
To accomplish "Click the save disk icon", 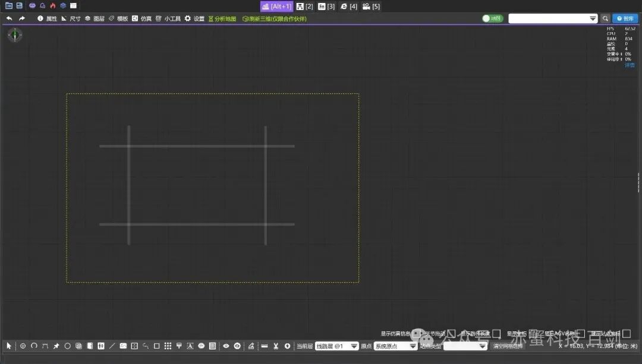I will coord(19,6).
